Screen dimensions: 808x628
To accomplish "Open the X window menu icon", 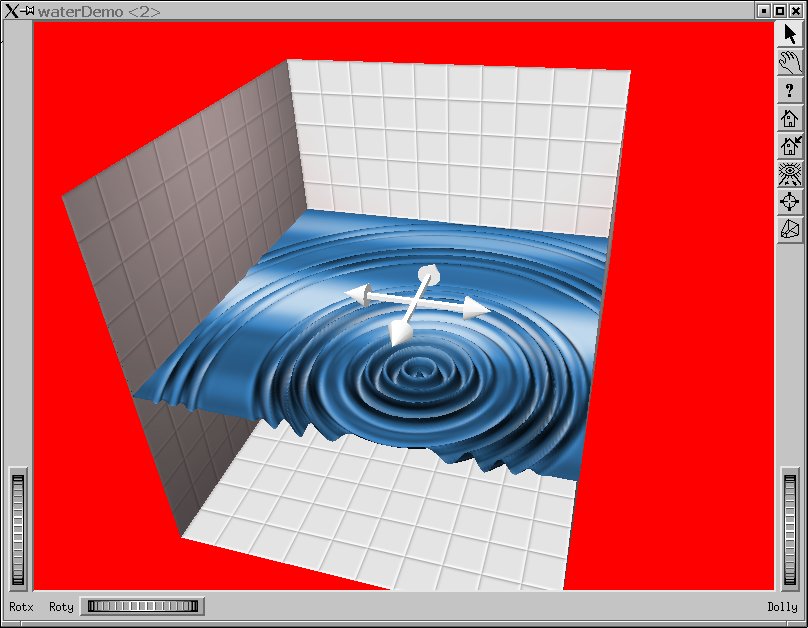I will 11,11.
